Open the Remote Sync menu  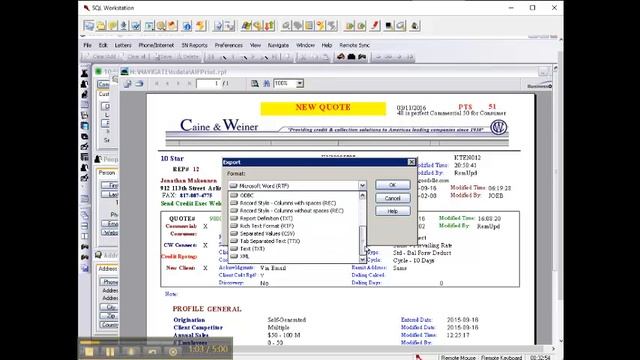point(354,45)
